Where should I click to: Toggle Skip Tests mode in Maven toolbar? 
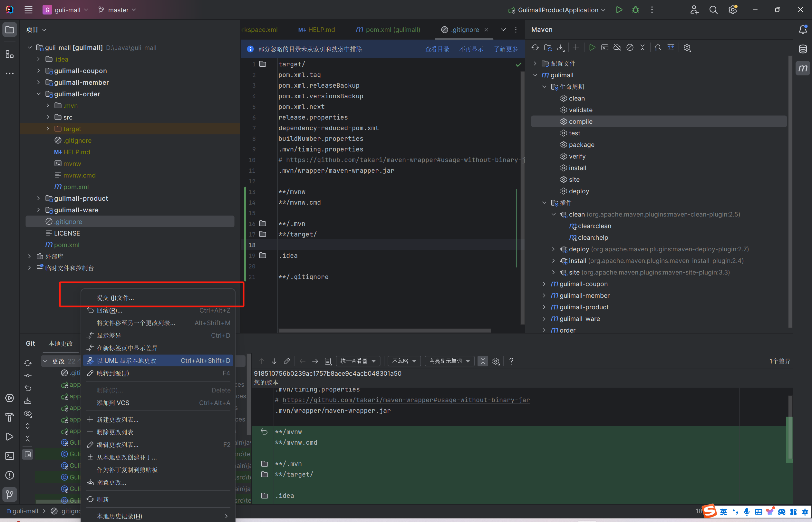[x=630, y=48]
